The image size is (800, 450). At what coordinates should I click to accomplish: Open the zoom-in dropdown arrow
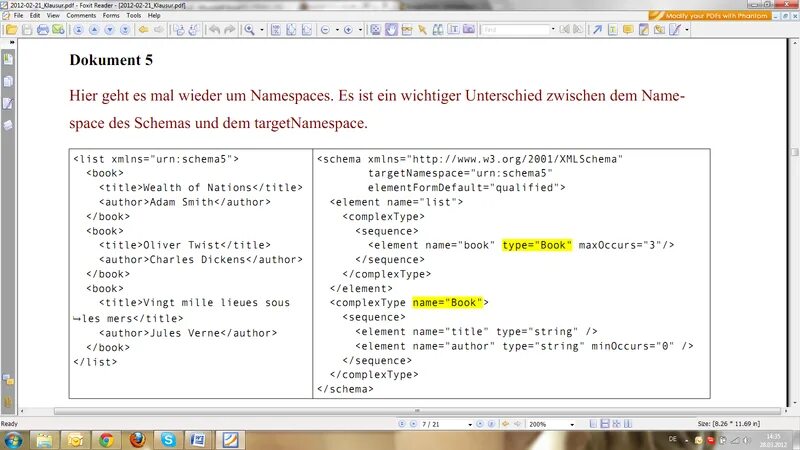(360, 30)
